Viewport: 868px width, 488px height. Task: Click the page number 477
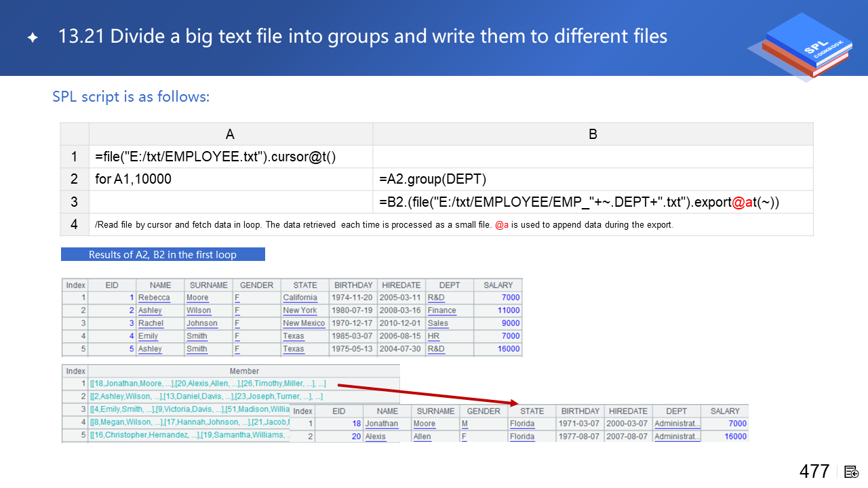814,472
